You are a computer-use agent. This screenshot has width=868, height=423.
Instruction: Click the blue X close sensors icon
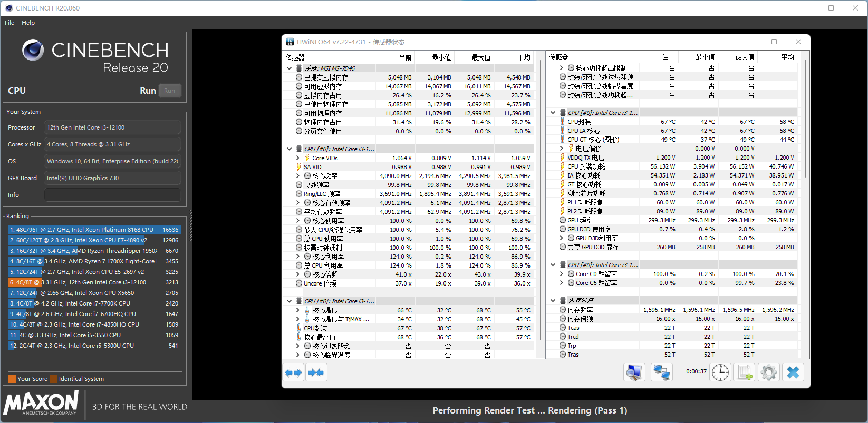[x=793, y=372]
